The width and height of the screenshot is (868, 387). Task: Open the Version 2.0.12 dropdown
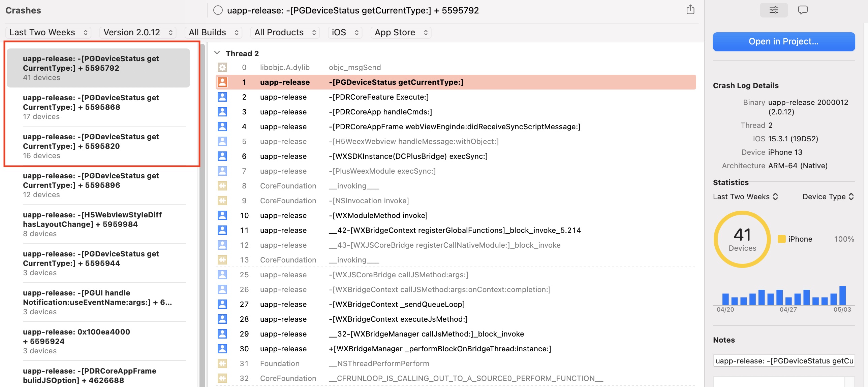(137, 32)
